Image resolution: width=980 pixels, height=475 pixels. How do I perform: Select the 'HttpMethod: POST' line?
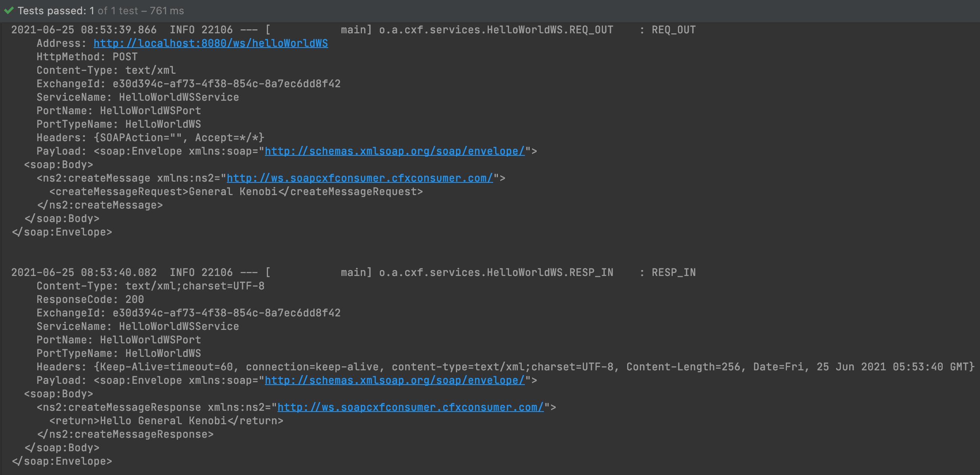87,57
